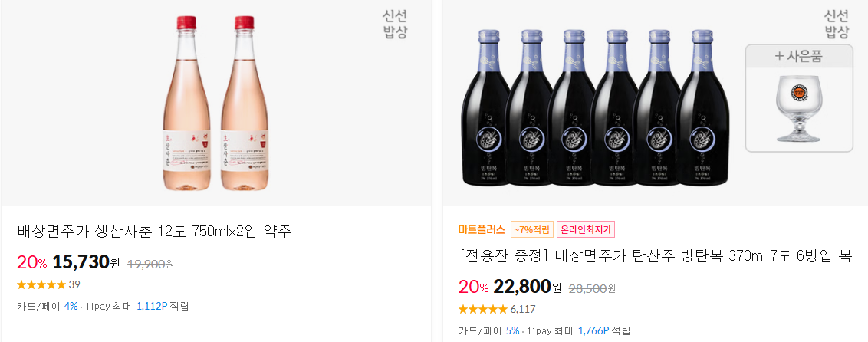Click the 카드/페이 4% benefit text
868x342 pixels.
(48, 306)
